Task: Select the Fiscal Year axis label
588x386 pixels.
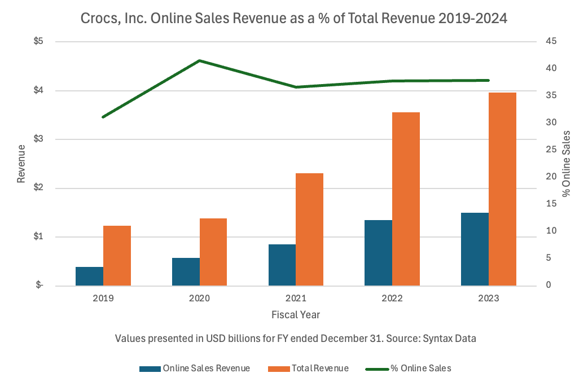Action: tap(296, 315)
